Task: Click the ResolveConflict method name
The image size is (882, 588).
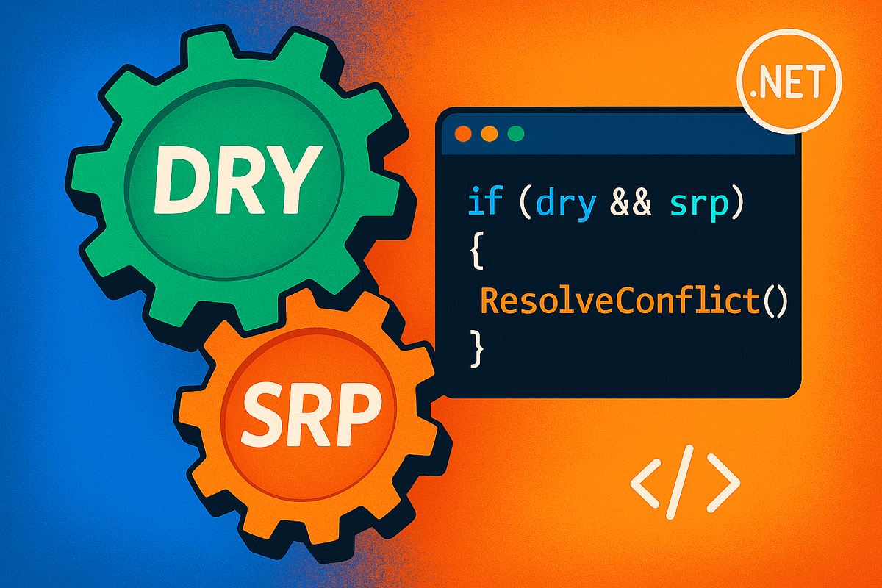Action: tap(617, 301)
